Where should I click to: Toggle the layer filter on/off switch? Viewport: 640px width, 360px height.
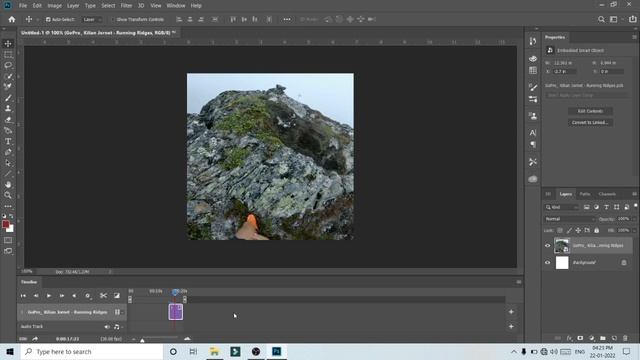[x=635, y=206]
